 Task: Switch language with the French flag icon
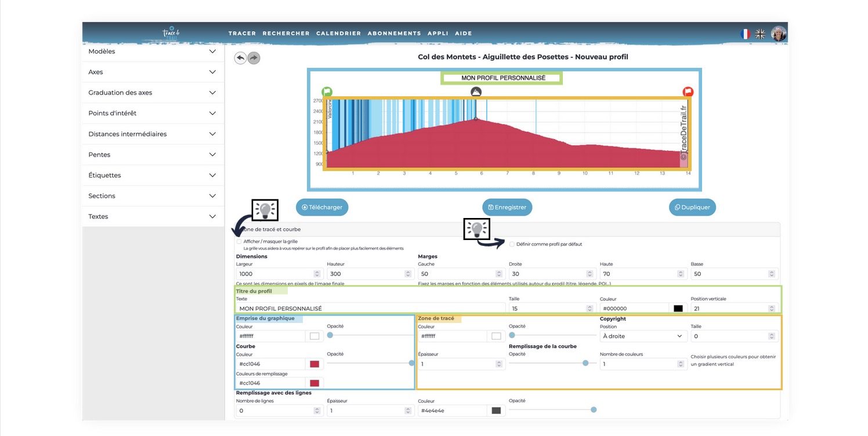(746, 34)
